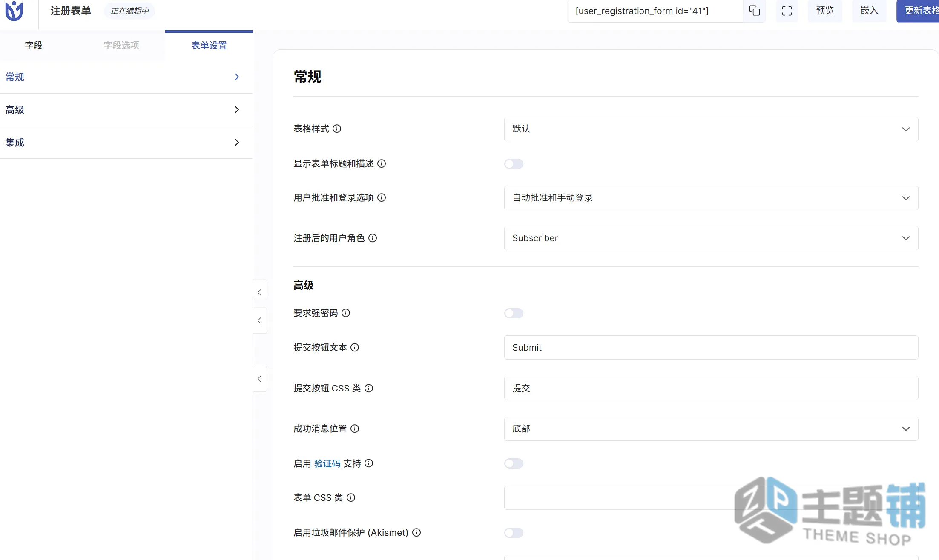Switch to the 字段选项 tab
The image size is (939, 560).
(121, 46)
